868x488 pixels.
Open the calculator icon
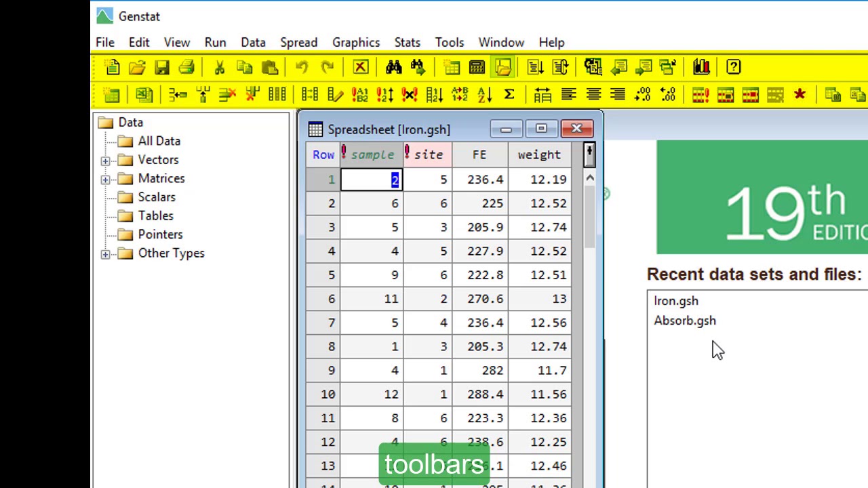(477, 67)
